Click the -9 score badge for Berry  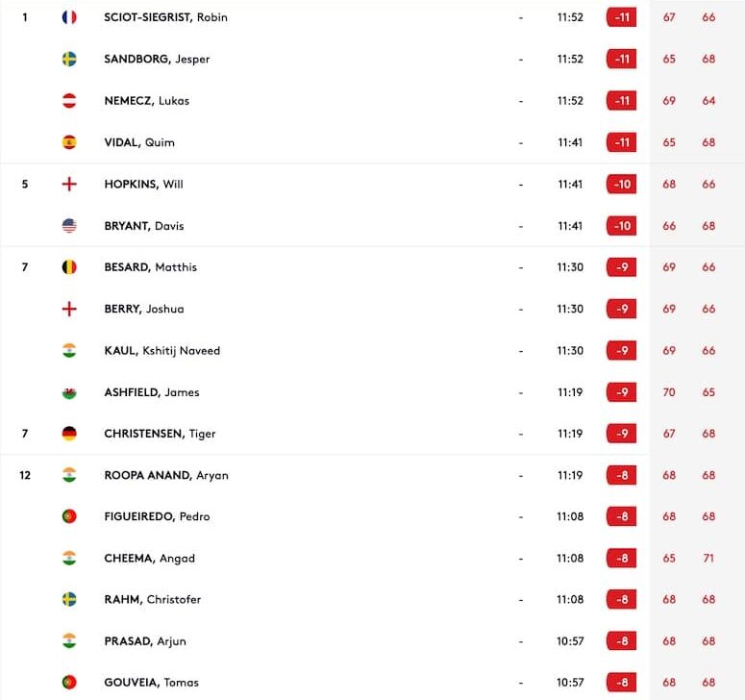click(x=621, y=309)
